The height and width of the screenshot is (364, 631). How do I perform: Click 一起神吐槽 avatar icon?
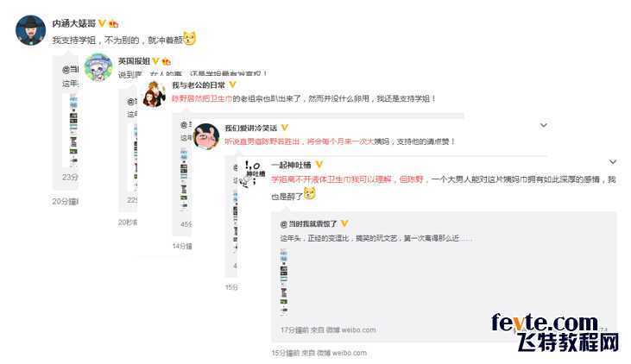tap(254, 173)
